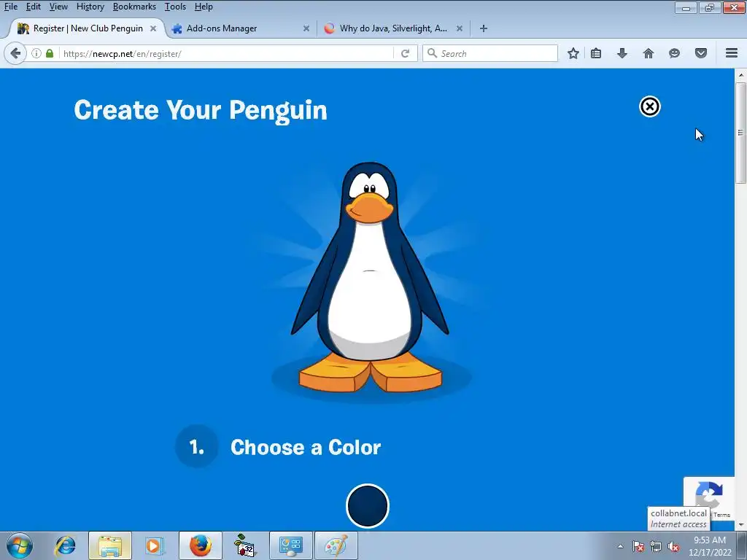Click the green secure connection padlock
The height and width of the screenshot is (560, 747).
coord(50,53)
